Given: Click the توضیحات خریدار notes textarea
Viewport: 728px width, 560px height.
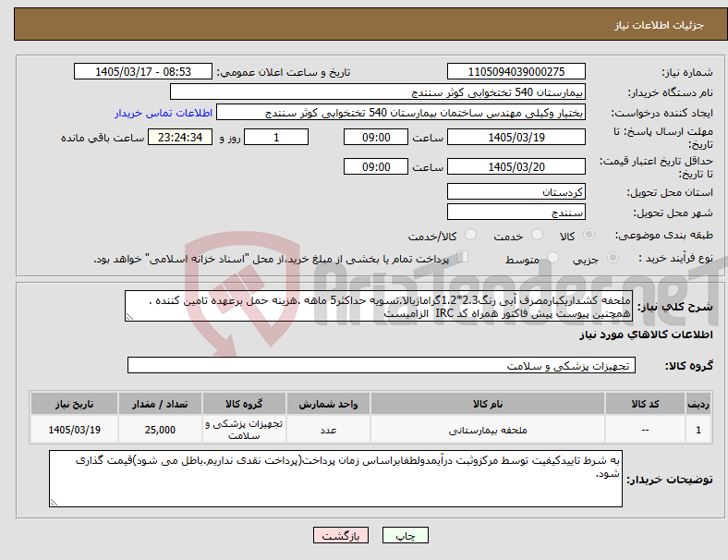Looking at the screenshot, I should (x=335, y=479).
